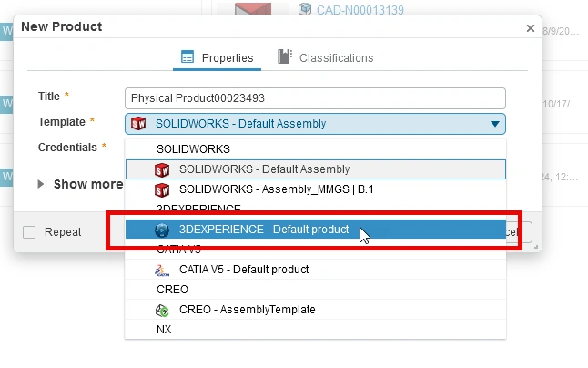Click SOLIDWORKS icon beside Default Assembly option
Screen dimensions: 588x368
(x=162, y=169)
